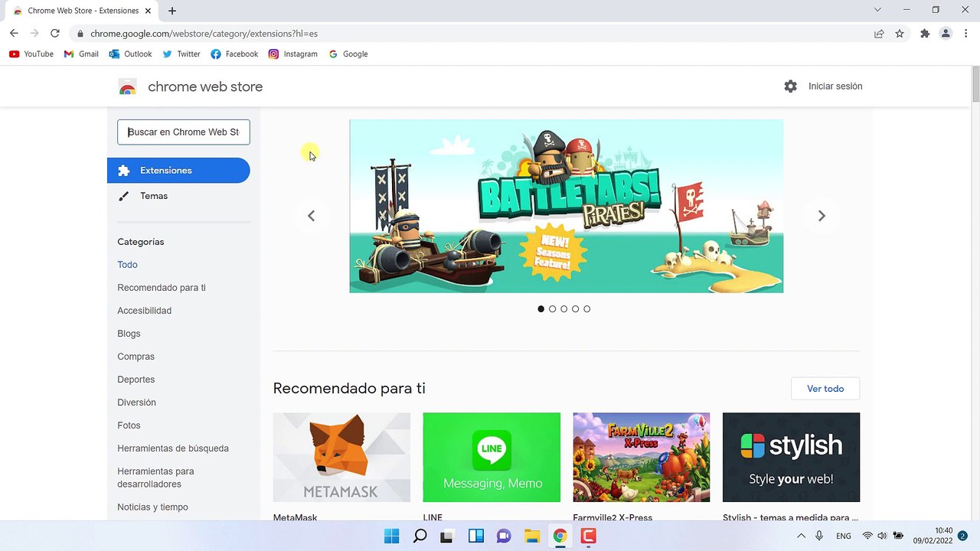Image resolution: width=980 pixels, height=551 pixels.
Task: Open the Google bookmark
Action: (348, 54)
